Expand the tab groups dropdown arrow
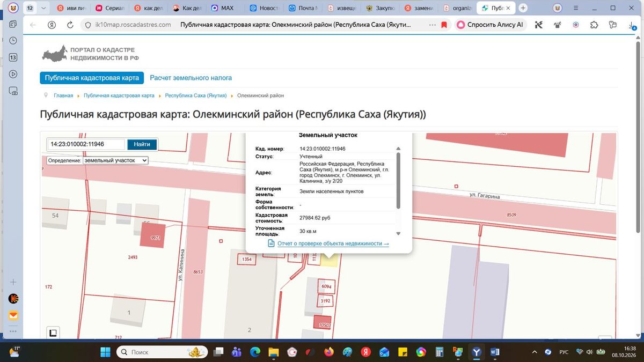Image resolution: width=644 pixels, height=362 pixels. coord(44,8)
